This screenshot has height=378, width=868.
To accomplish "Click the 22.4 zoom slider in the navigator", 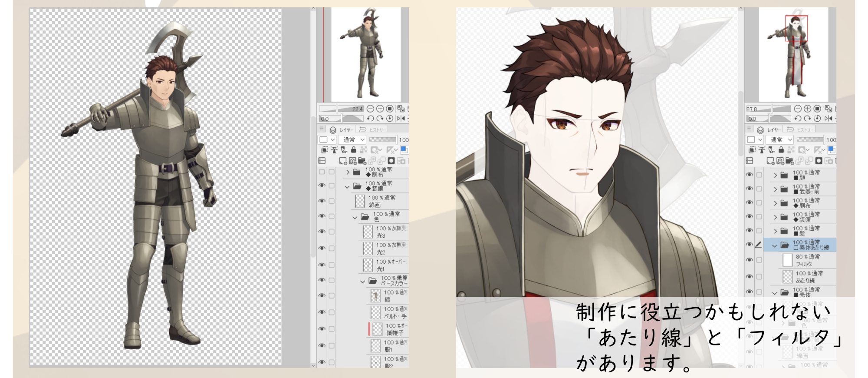I will (341, 109).
